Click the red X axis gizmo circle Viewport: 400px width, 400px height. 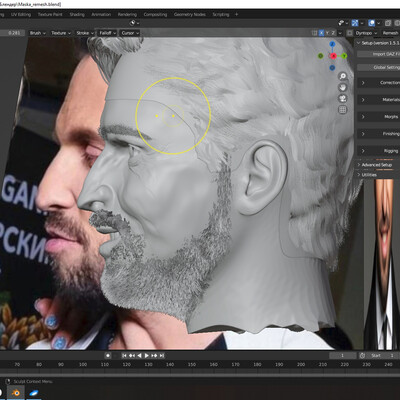click(333, 56)
